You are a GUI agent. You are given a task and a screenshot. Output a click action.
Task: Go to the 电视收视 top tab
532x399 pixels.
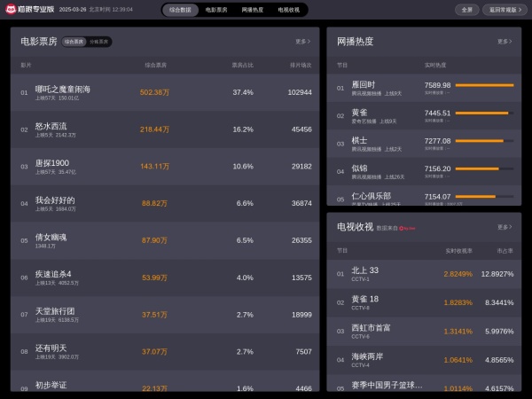coord(288,10)
